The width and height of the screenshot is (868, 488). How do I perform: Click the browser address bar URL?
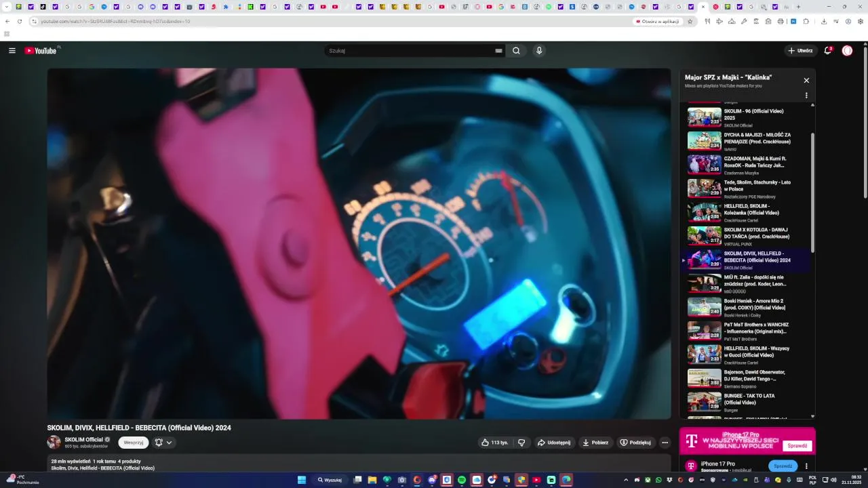pos(115,22)
